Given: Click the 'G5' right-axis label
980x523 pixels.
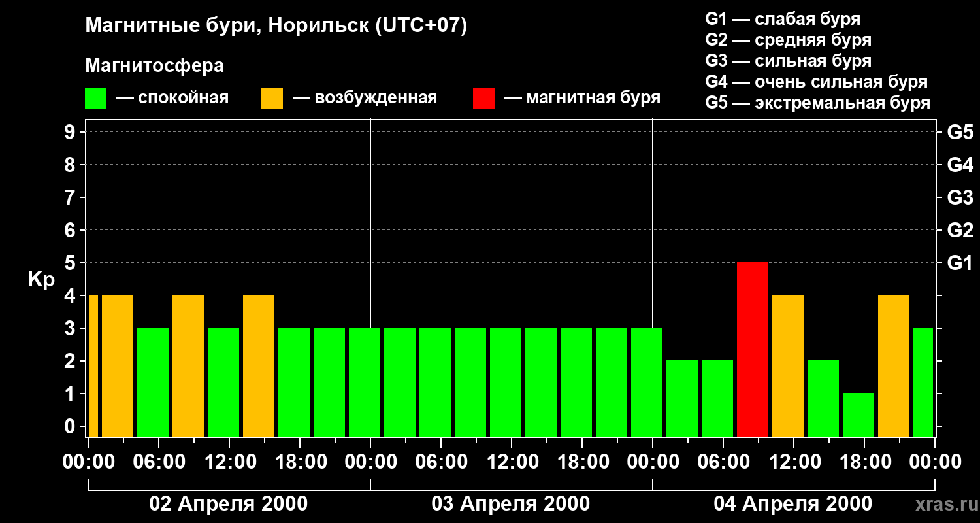Looking at the screenshot, I should coord(960,133).
